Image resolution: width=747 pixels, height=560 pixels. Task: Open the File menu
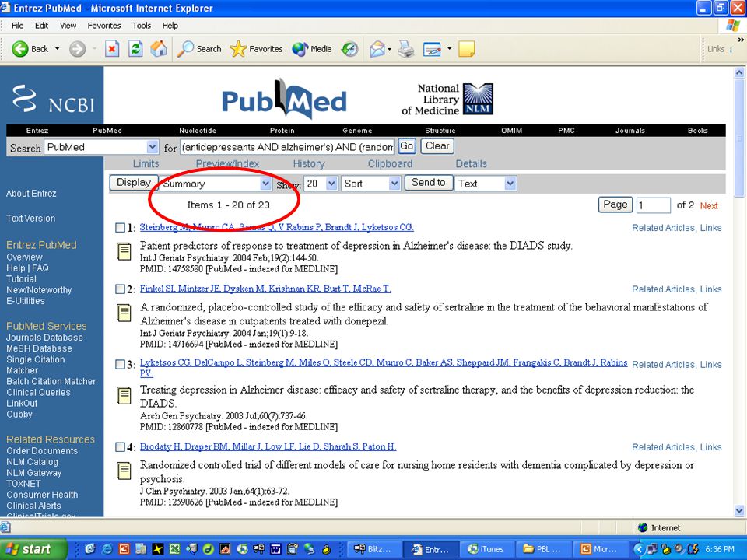point(18,26)
